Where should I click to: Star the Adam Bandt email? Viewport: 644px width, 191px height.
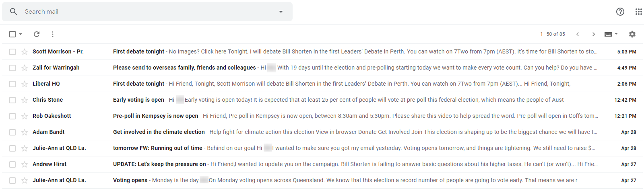coord(25,132)
